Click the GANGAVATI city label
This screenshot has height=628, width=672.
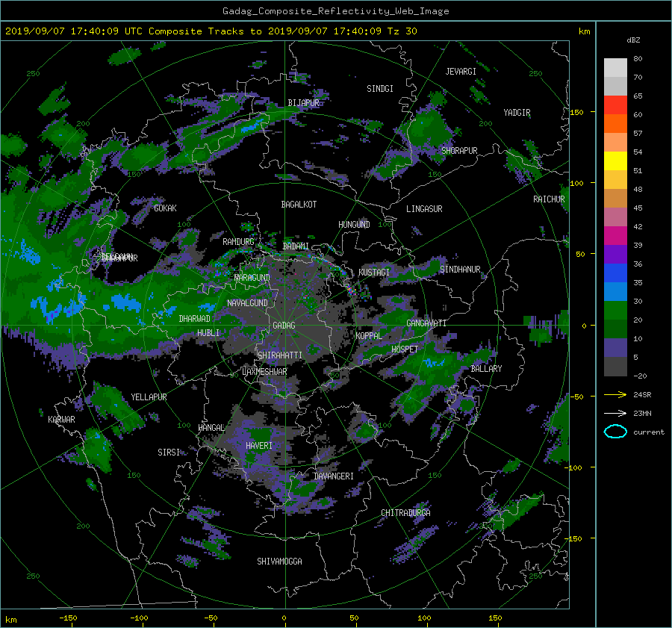coord(426,323)
